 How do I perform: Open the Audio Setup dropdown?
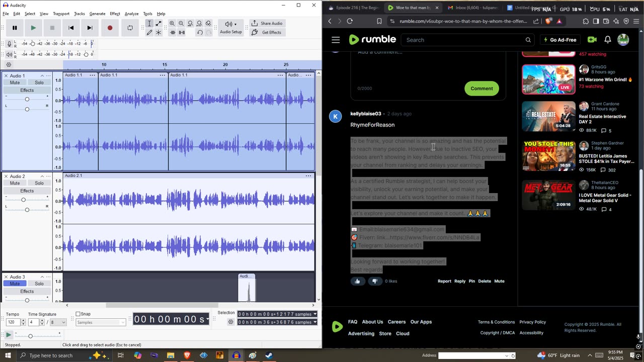(x=231, y=28)
